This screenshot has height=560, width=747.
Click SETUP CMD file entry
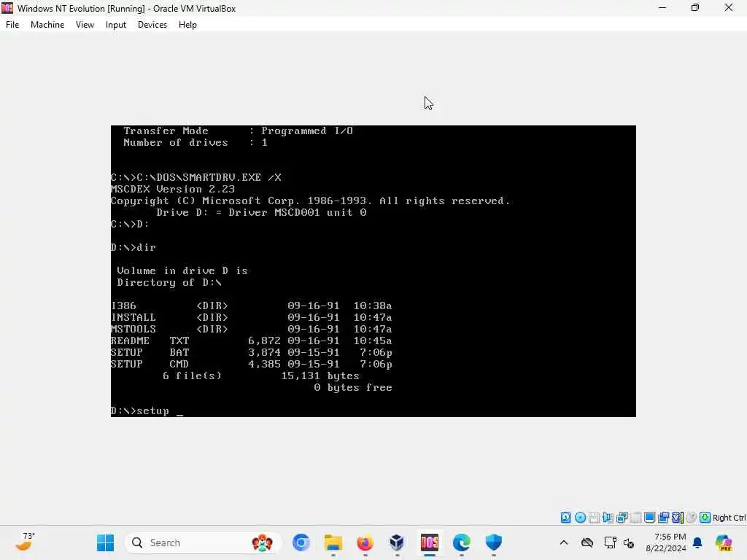coord(251,364)
